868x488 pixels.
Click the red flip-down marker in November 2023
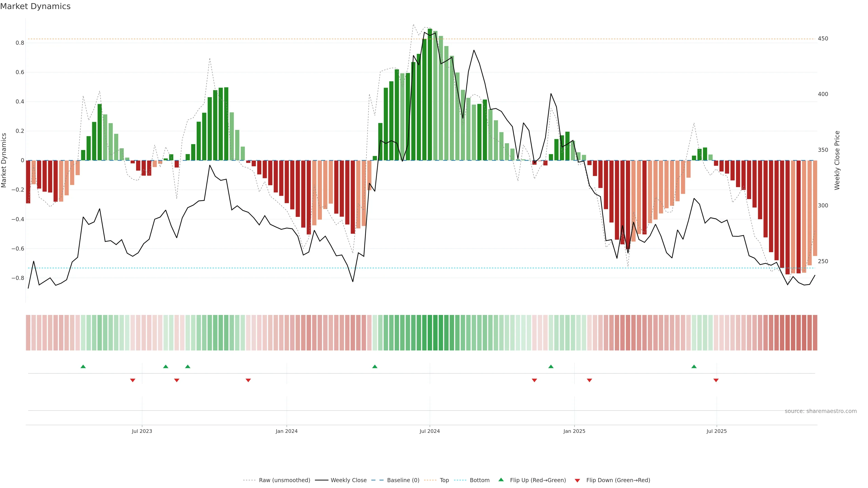(248, 380)
